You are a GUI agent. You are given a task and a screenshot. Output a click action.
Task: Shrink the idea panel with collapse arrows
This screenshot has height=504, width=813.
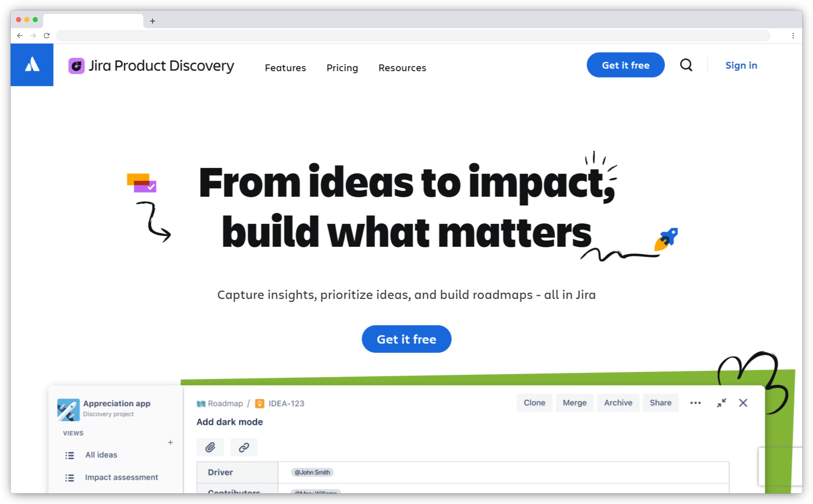(721, 403)
